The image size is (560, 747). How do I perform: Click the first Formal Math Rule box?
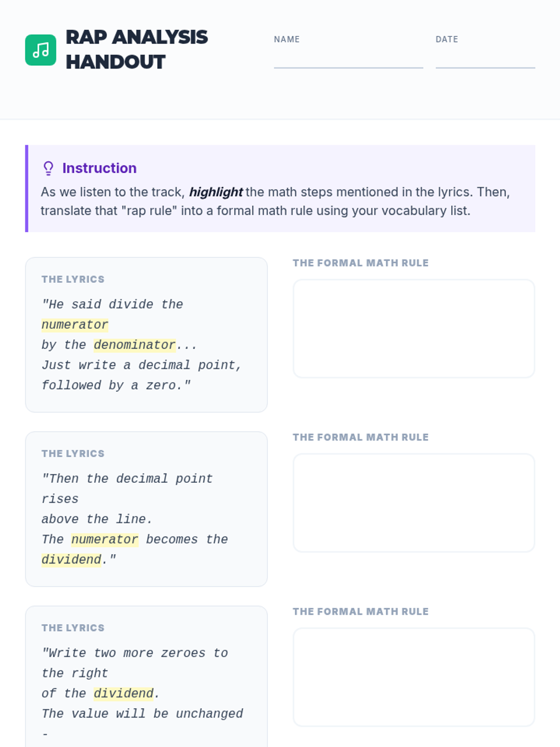coord(414,329)
